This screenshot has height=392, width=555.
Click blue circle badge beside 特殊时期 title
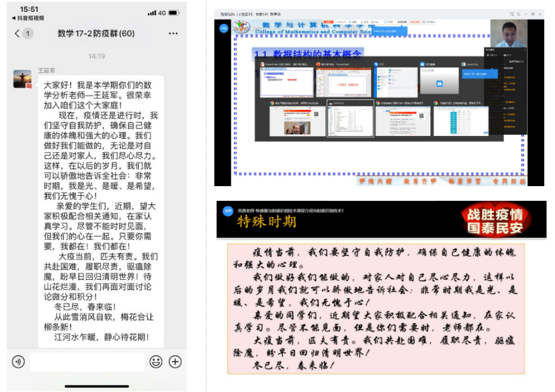click(227, 210)
